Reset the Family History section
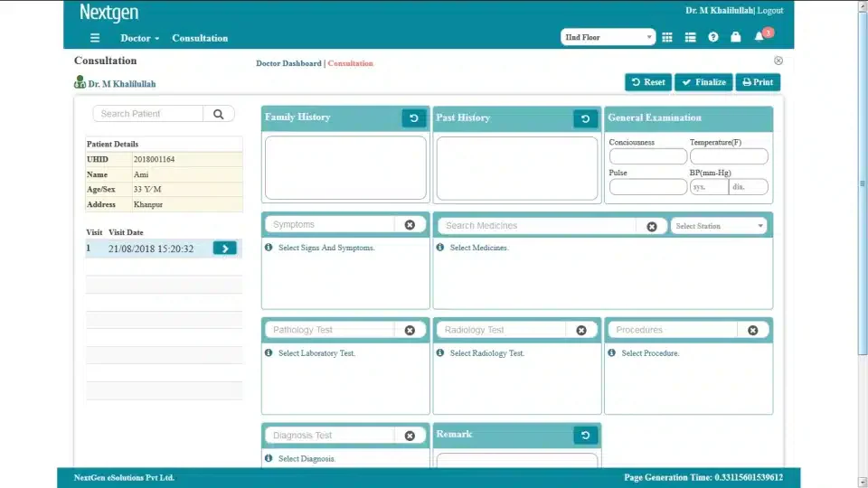This screenshot has width=868, height=488. tap(413, 117)
